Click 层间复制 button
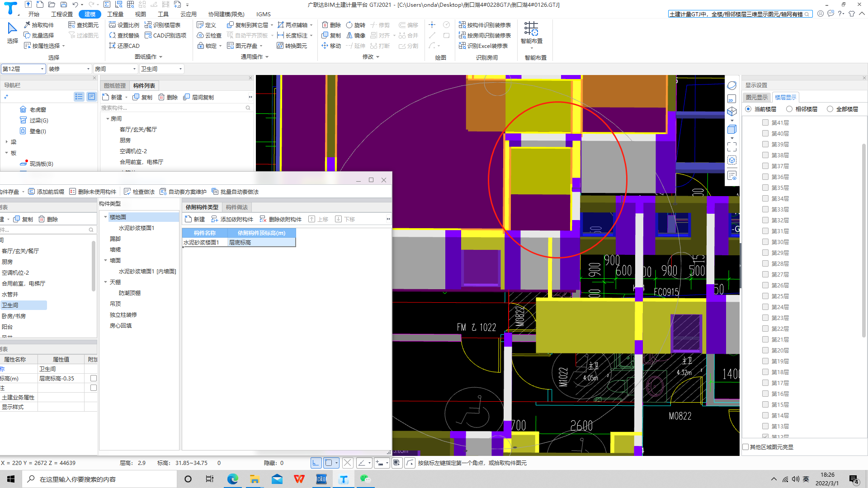This screenshot has height=488, width=868. (x=198, y=97)
